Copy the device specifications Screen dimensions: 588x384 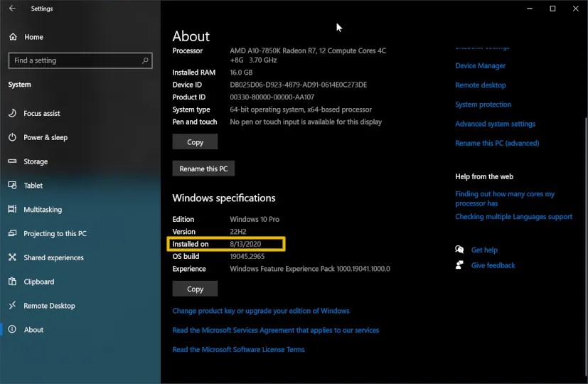[x=195, y=142]
